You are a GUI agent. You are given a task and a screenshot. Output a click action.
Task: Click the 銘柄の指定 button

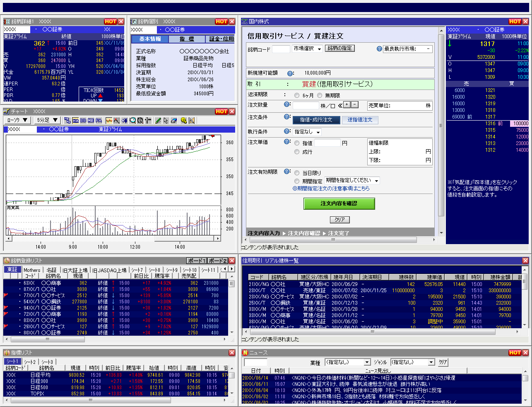pyautogui.click(x=339, y=48)
